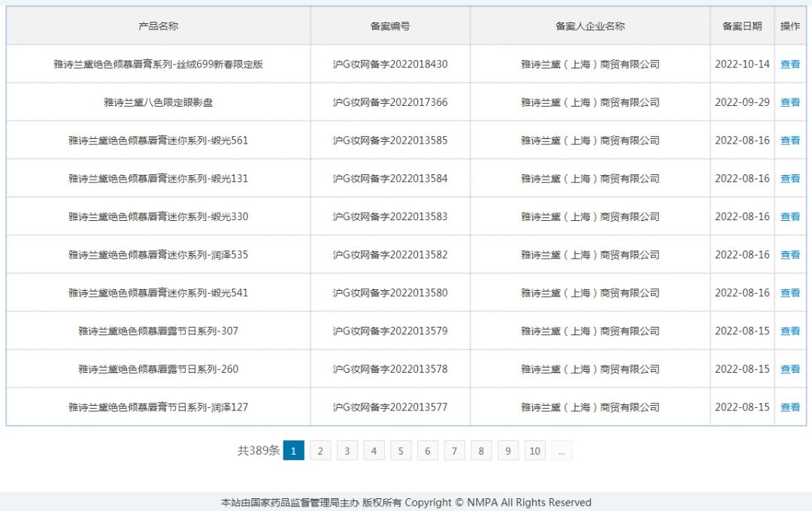
Task: Open results page 6
Action: point(427,450)
